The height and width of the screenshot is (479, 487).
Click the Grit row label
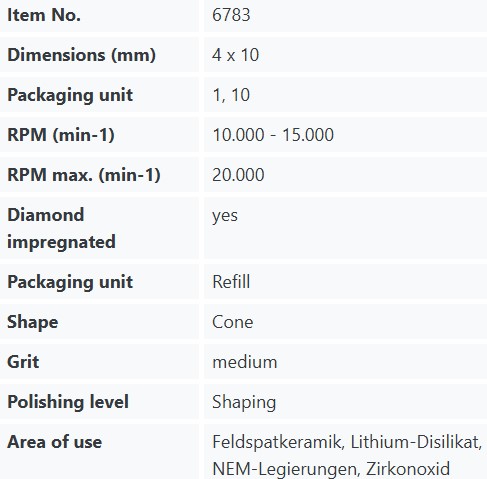click(23, 362)
